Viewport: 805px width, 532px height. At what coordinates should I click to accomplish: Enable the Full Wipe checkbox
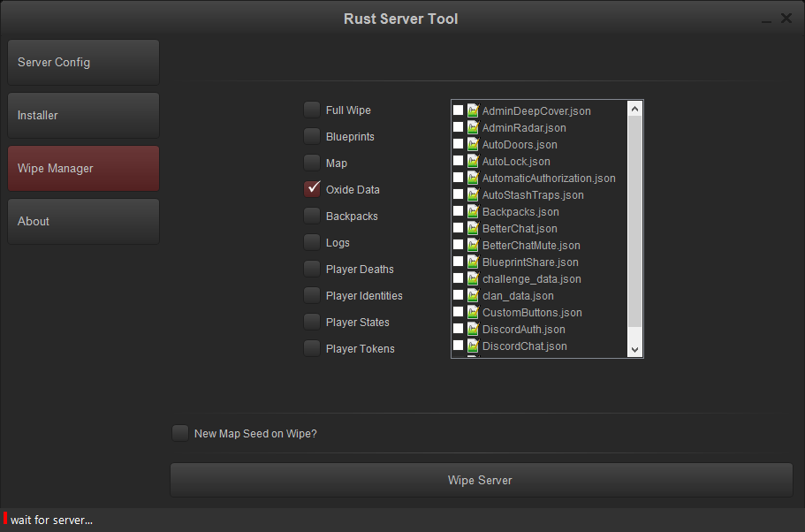(312, 110)
